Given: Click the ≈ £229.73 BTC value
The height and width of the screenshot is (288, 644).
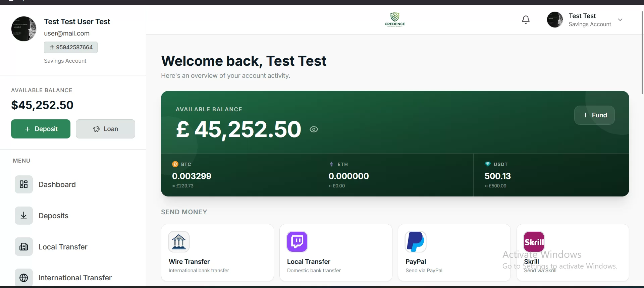Looking at the screenshot, I should [x=183, y=186].
